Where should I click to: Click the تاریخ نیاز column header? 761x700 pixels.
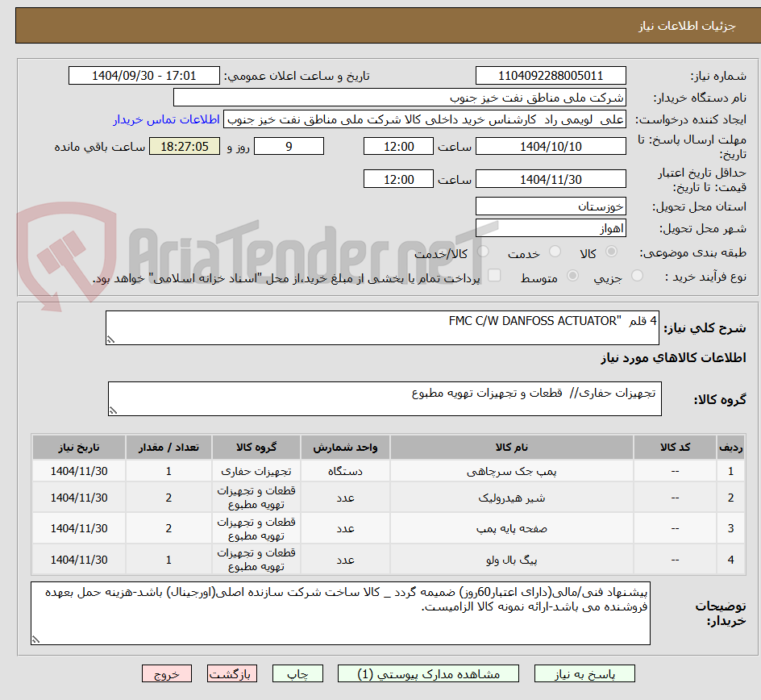[79, 447]
